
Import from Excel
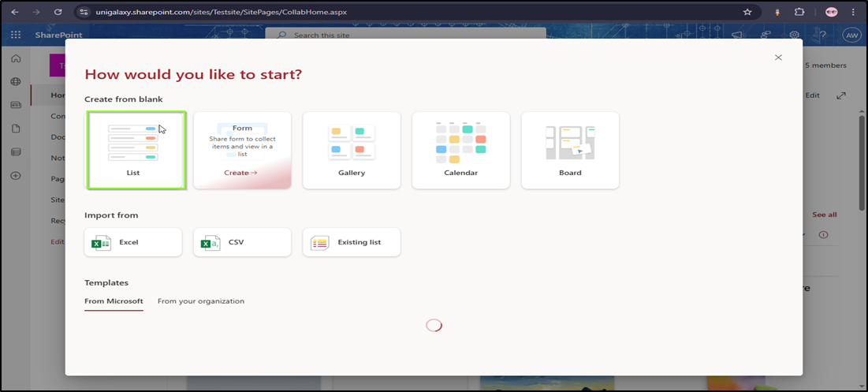pyautogui.click(x=133, y=242)
